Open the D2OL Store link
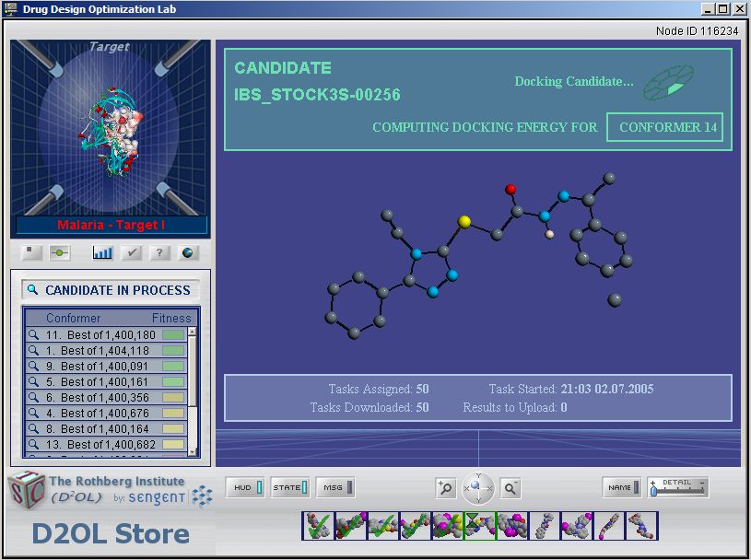751x560 pixels. [x=111, y=533]
